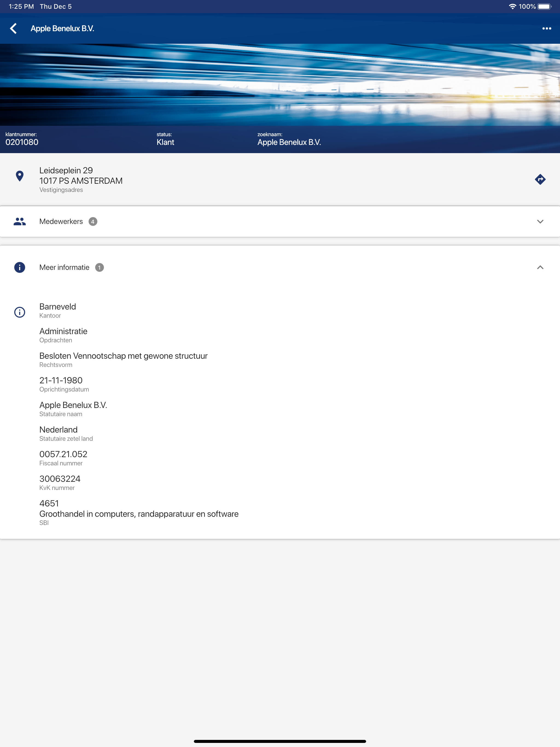The image size is (560, 747).
Task: Tap the Wi-Fi status icon
Action: point(512,6)
